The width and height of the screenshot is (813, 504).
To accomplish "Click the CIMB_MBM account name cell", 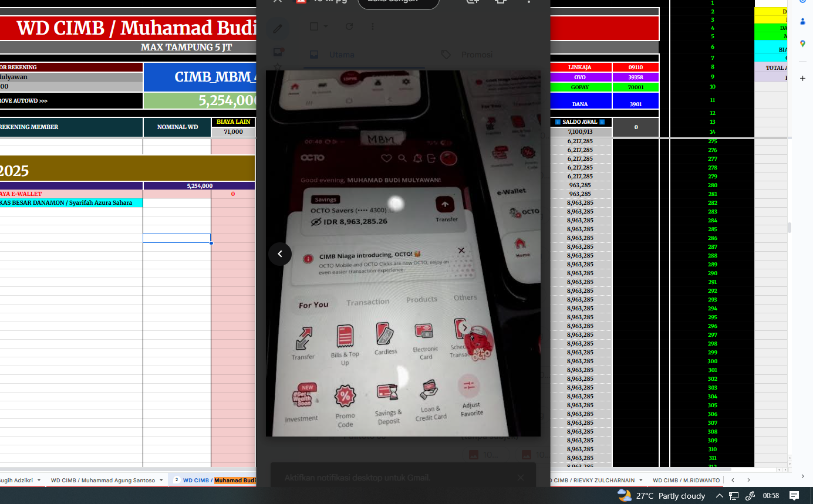I will coord(200,77).
